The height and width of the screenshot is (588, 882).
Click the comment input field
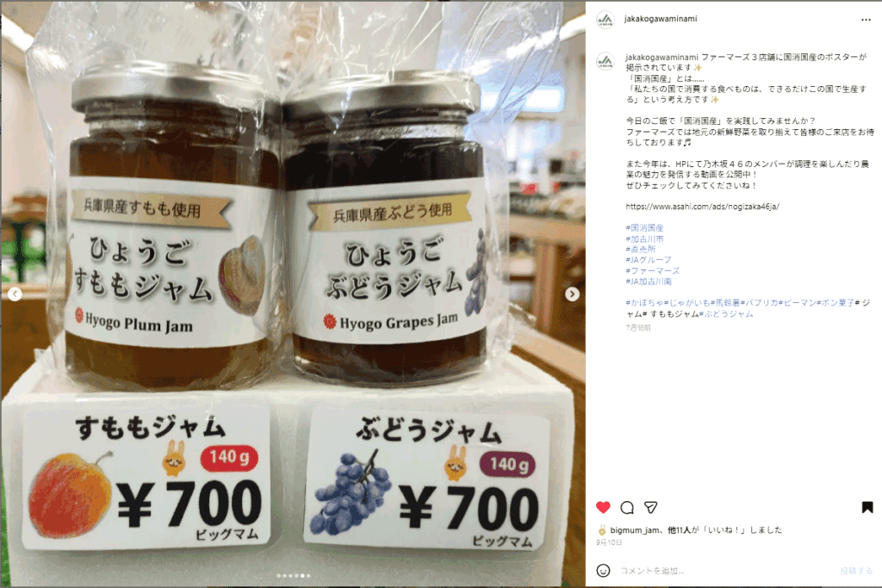point(725,571)
